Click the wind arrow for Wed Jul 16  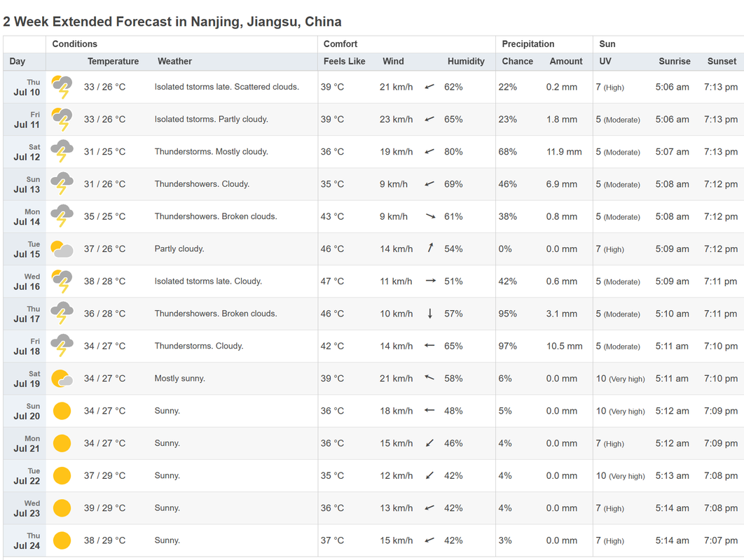[x=430, y=281]
